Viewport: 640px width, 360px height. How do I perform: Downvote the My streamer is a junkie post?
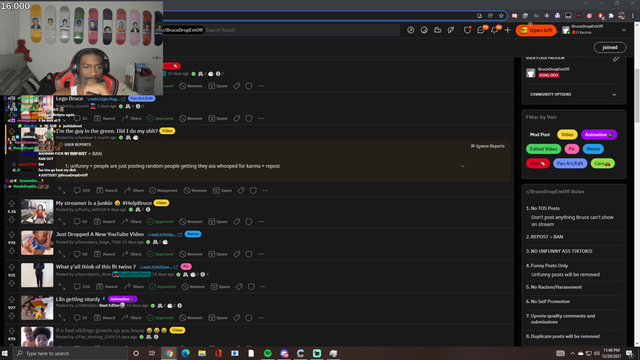(x=11, y=220)
